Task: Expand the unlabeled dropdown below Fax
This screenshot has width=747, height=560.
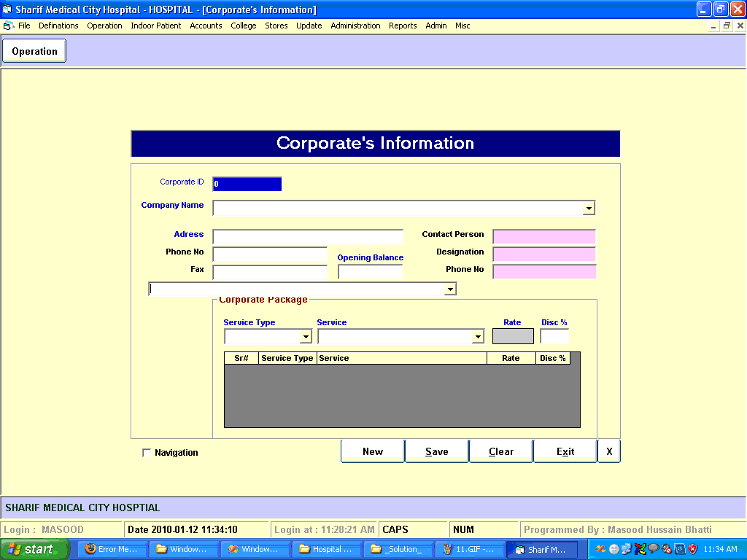Action: click(x=449, y=289)
